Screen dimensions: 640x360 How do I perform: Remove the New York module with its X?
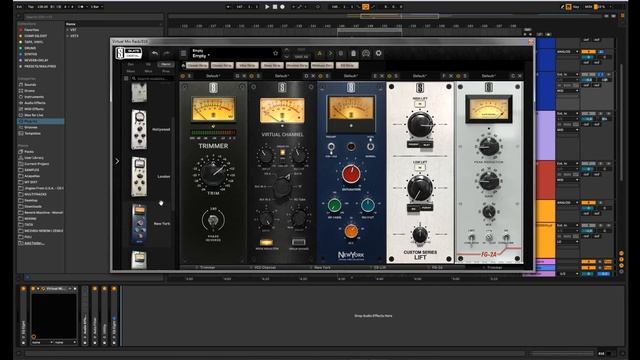click(x=382, y=76)
